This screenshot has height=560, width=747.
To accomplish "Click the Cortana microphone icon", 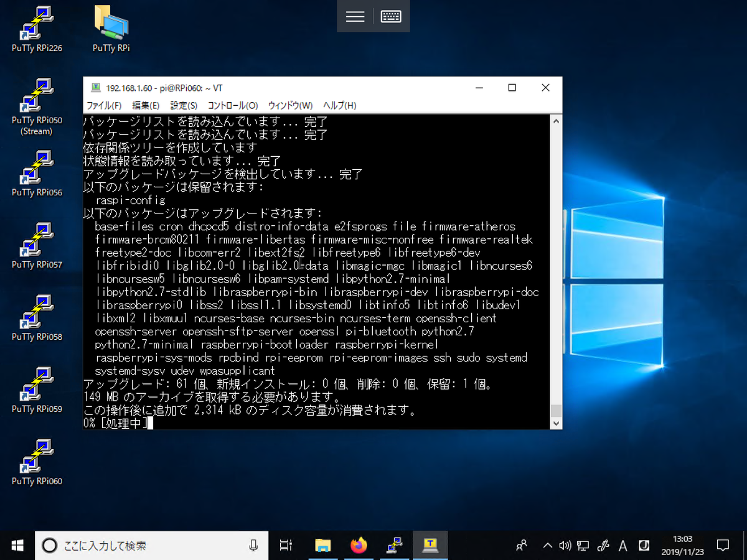I will click(253, 546).
